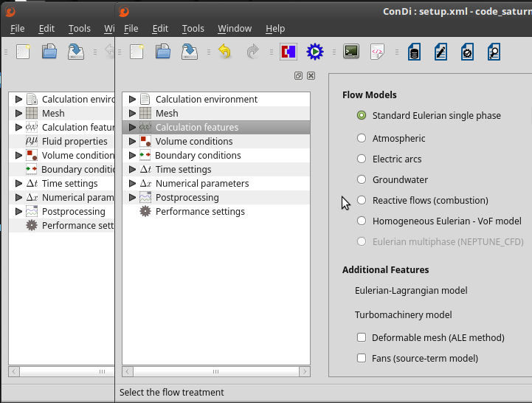Viewport: 532px width, 403px height.
Task: Undo with the yellow arrow icon
Action: (x=225, y=52)
